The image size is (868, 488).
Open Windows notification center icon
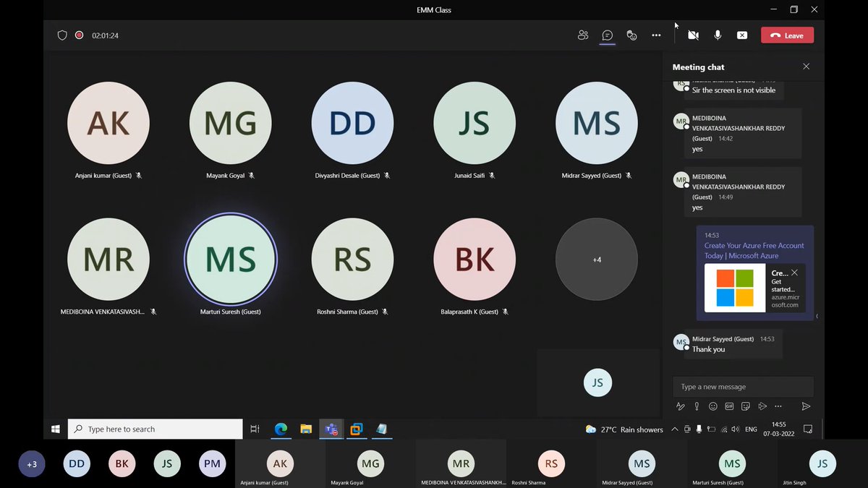pyautogui.click(x=808, y=429)
